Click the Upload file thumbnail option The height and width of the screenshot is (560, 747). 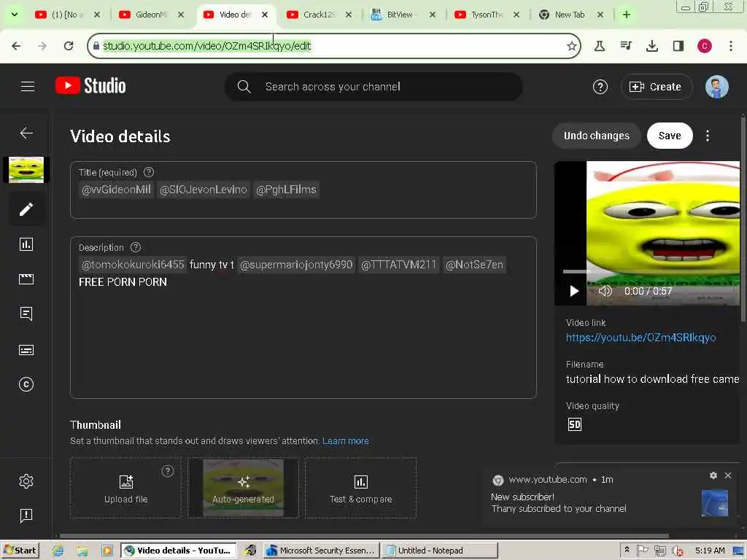coord(125,488)
